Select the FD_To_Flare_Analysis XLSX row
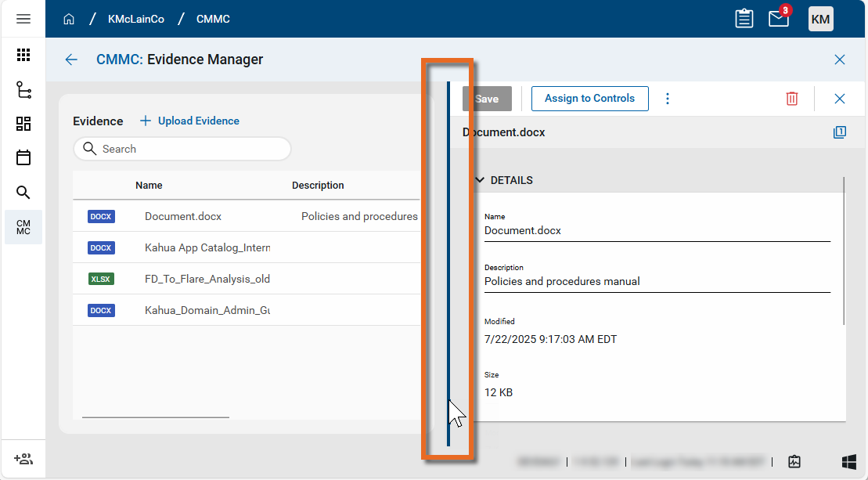This screenshot has width=868, height=480. [207, 279]
